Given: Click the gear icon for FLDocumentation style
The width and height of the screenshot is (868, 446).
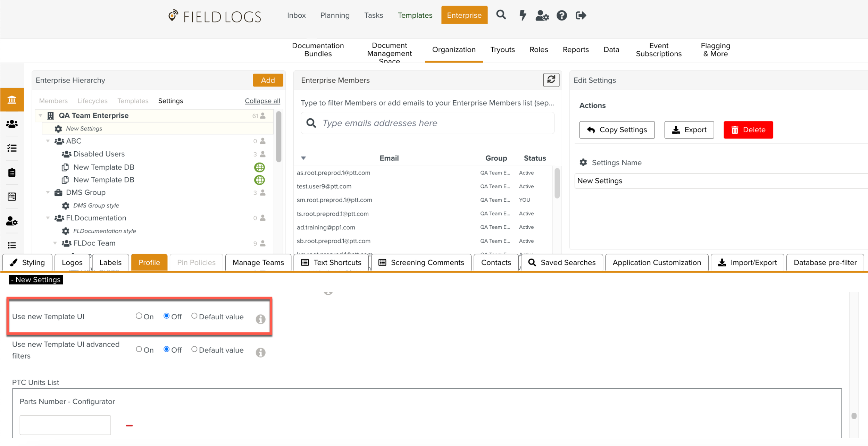Looking at the screenshot, I should pyautogui.click(x=66, y=231).
